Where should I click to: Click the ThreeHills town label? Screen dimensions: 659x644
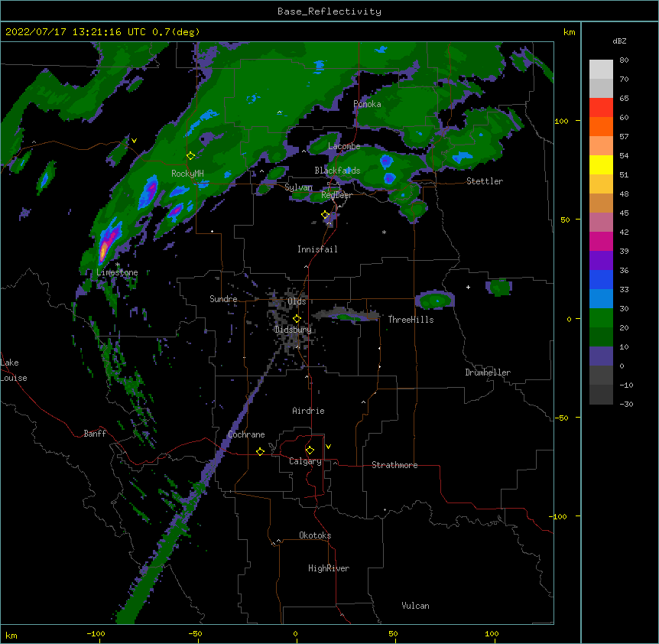click(411, 320)
